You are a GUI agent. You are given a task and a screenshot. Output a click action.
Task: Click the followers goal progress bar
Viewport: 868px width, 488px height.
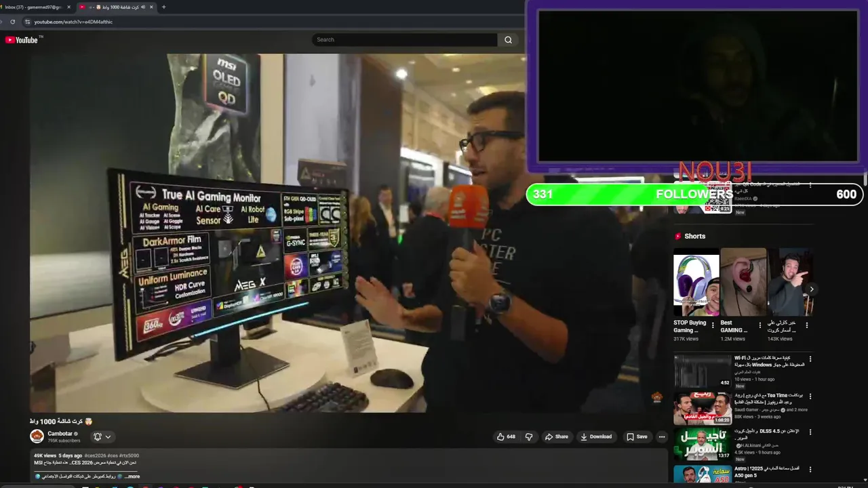click(694, 195)
